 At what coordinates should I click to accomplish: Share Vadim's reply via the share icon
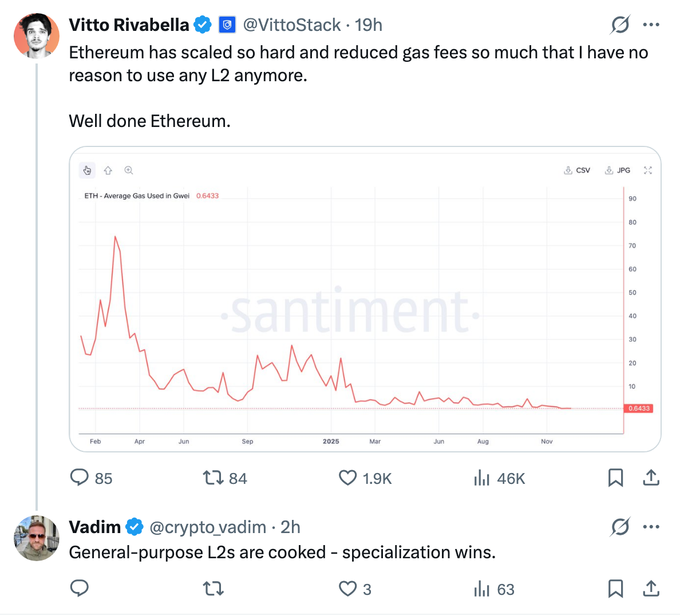coord(651,589)
